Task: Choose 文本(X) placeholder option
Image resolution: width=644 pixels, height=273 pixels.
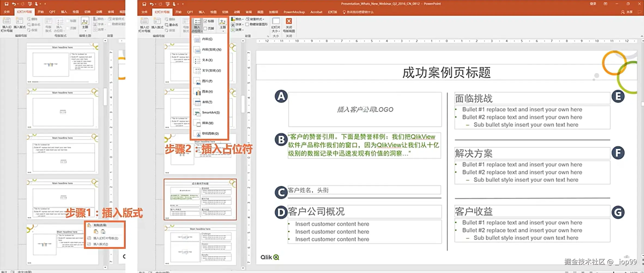Action: point(209,60)
